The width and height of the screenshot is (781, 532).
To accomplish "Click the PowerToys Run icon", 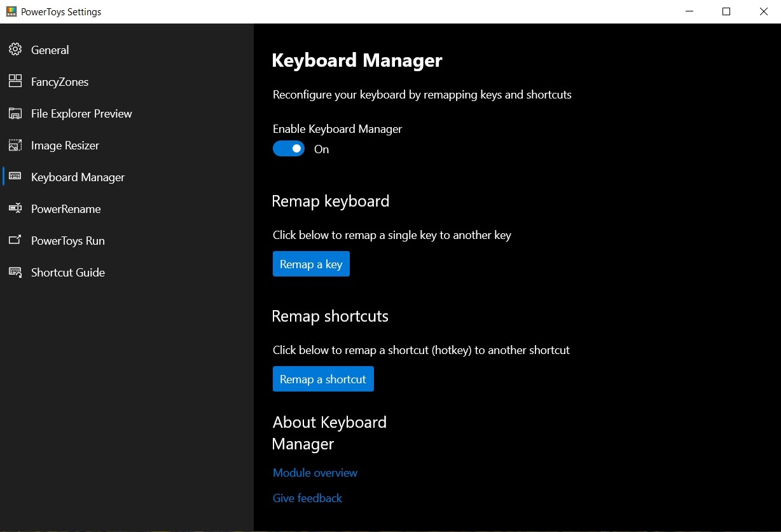I will (15, 240).
